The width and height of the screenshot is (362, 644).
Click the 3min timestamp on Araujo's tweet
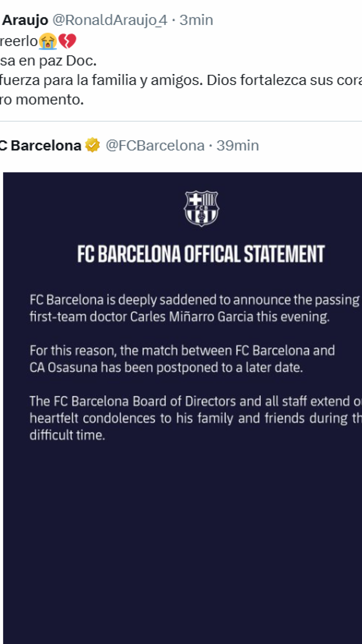click(x=196, y=20)
